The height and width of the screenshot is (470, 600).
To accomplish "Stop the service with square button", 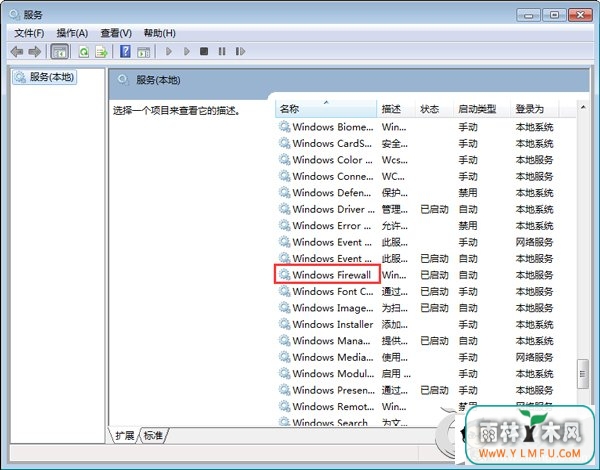I will click(204, 51).
